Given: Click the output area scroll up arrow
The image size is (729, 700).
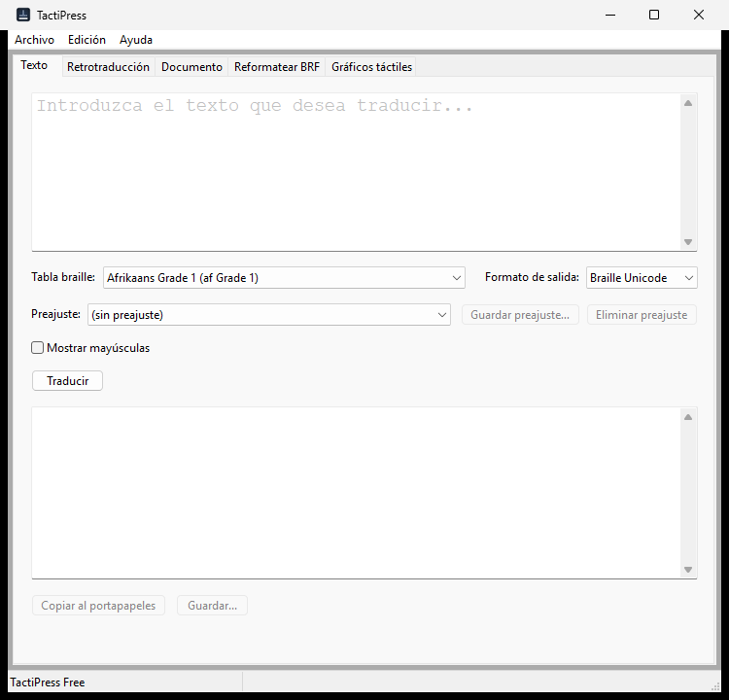Looking at the screenshot, I should [688, 417].
